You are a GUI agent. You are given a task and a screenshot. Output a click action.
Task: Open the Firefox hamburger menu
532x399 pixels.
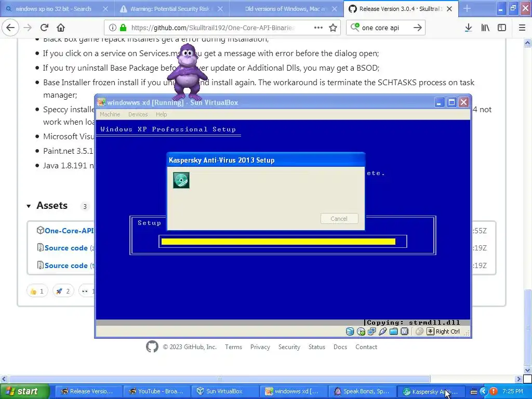(x=522, y=28)
